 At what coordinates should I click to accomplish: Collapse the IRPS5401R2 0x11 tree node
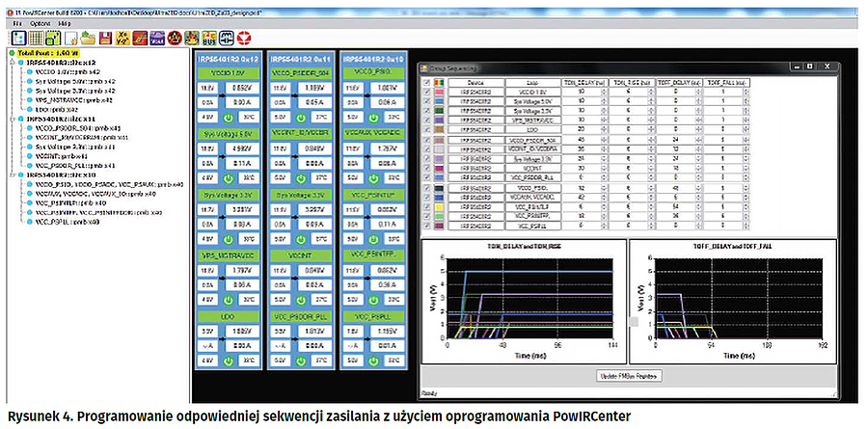click(11, 119)
